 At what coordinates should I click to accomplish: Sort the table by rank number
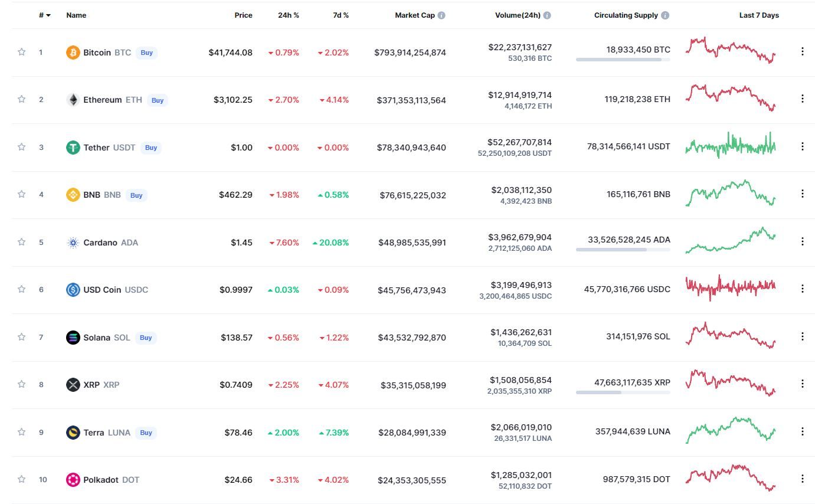tap(44, 15)
